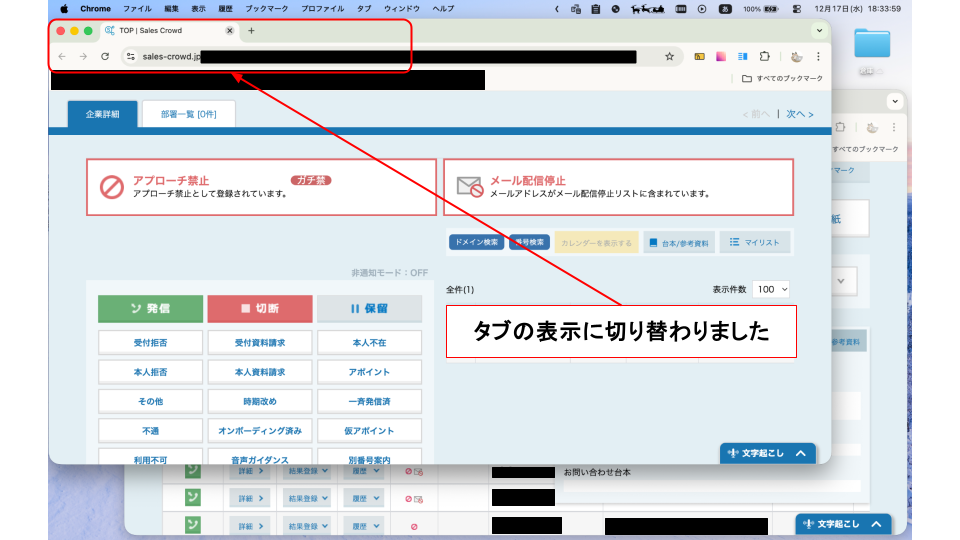Click the 保留 hold button
Image resolution: width=960 pixels, height=540 pixels.
pyautogui.click(x=369, y=309)
